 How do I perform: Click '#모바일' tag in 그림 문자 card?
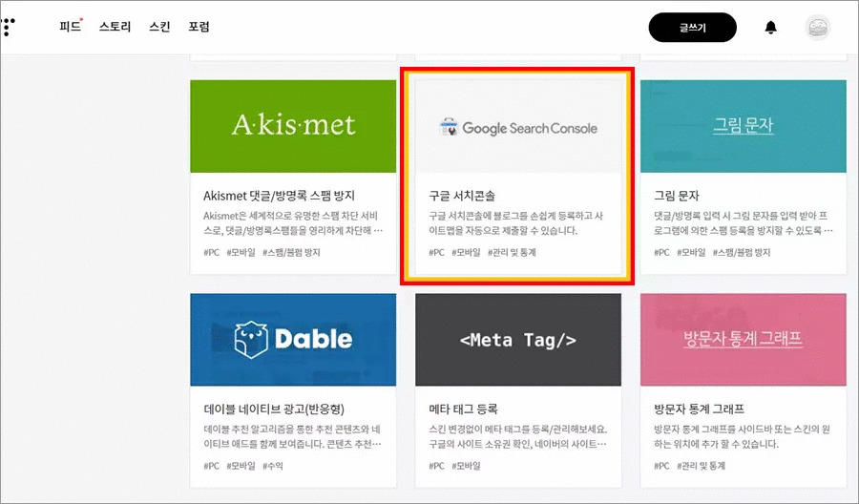(691, 253)
